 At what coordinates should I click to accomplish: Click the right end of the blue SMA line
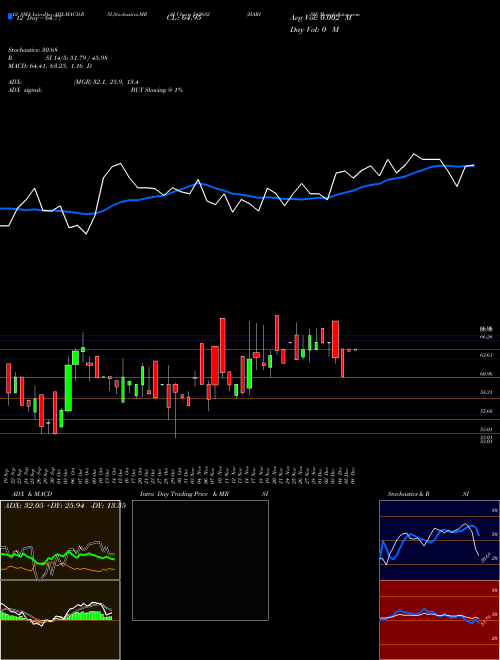tap(473, 165)
